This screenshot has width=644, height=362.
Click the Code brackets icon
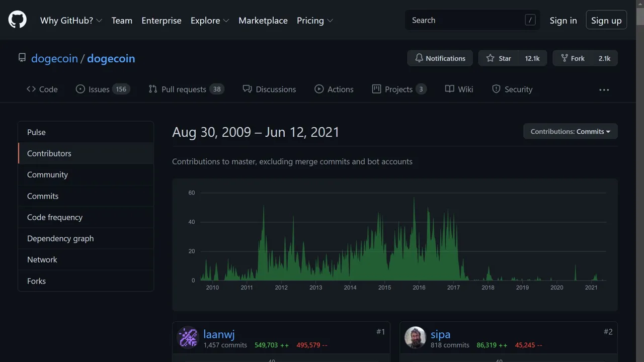coord(31,89)
